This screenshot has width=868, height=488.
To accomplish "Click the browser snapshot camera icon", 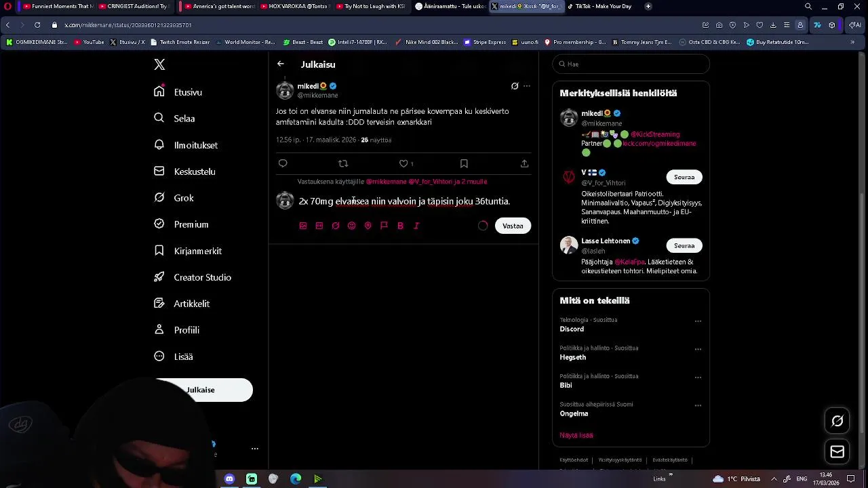I will point(719,25).
